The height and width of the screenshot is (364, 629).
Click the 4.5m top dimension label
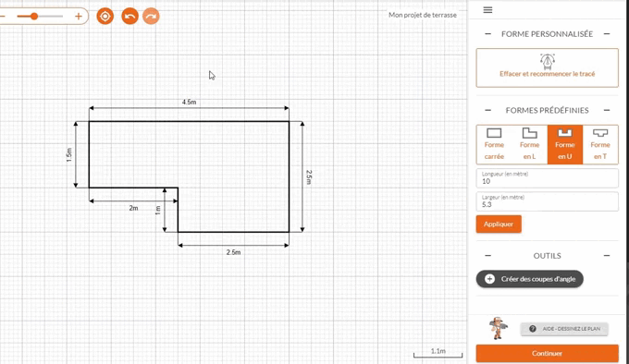189,103
